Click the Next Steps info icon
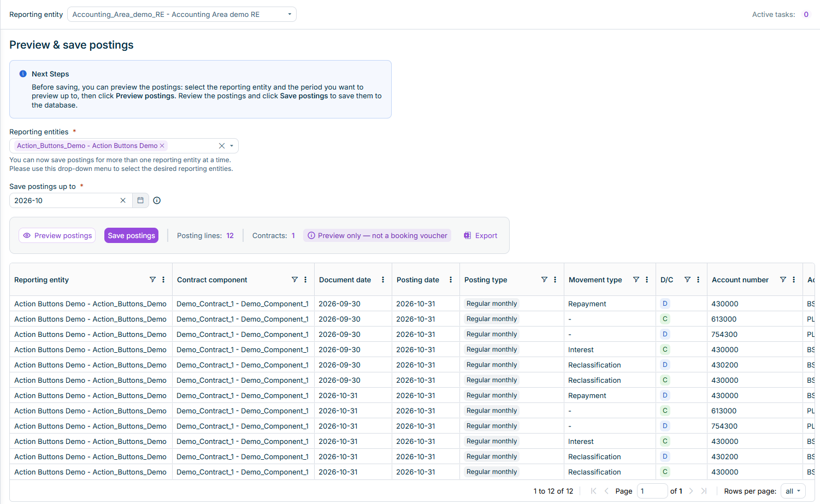820x504 pixels. click(x=23, y=74)
